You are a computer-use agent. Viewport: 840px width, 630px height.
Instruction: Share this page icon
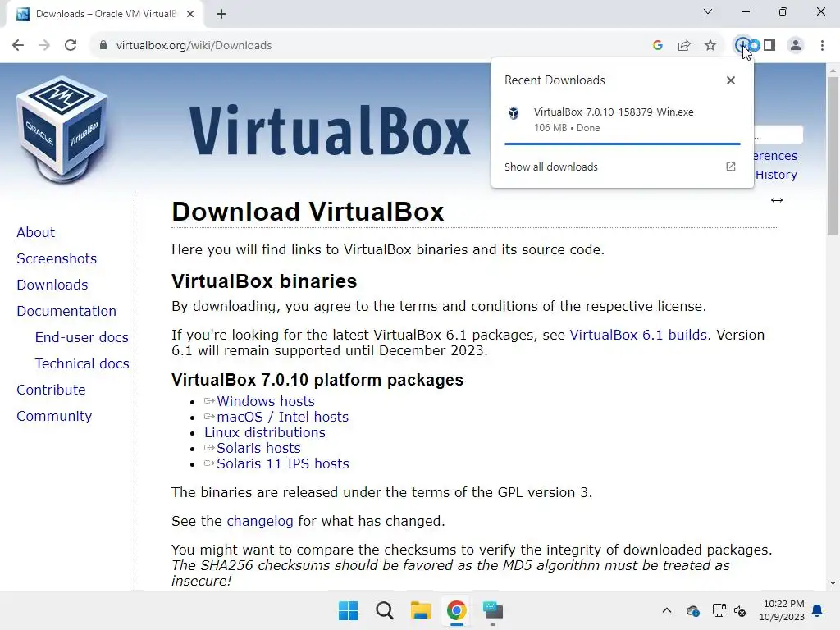point(684,46)
